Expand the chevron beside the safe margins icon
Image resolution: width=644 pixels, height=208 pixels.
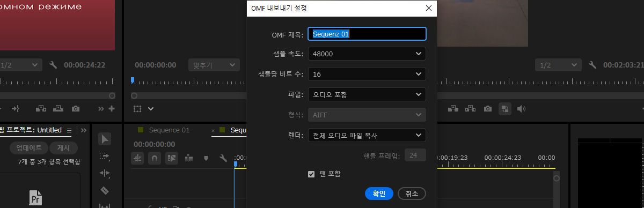point(151,108)
